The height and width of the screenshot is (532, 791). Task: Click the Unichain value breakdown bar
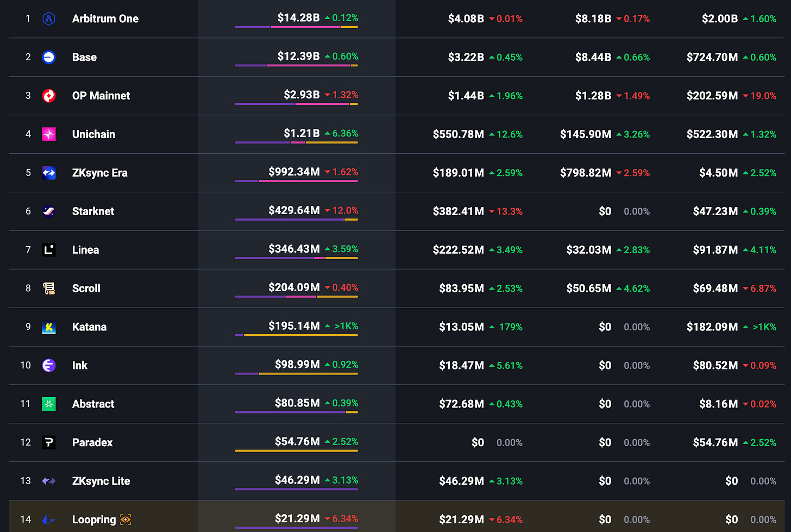[x=296, y=142]
